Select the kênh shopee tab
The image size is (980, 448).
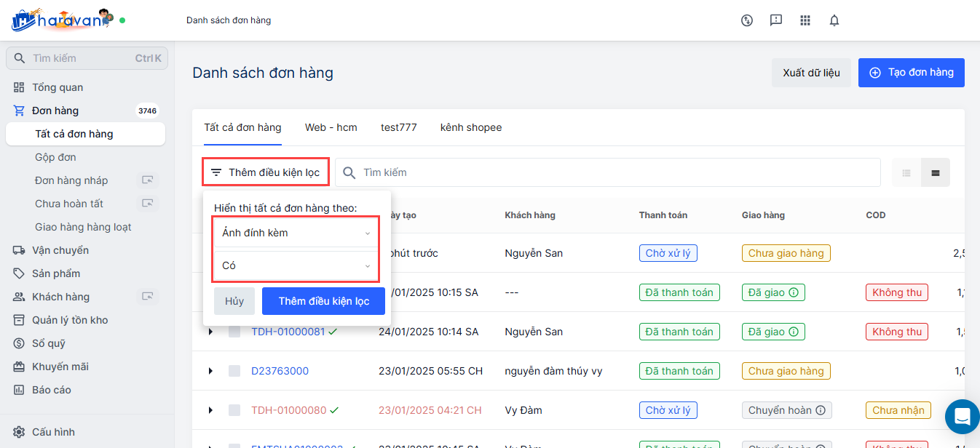click(x=471, y=127)
